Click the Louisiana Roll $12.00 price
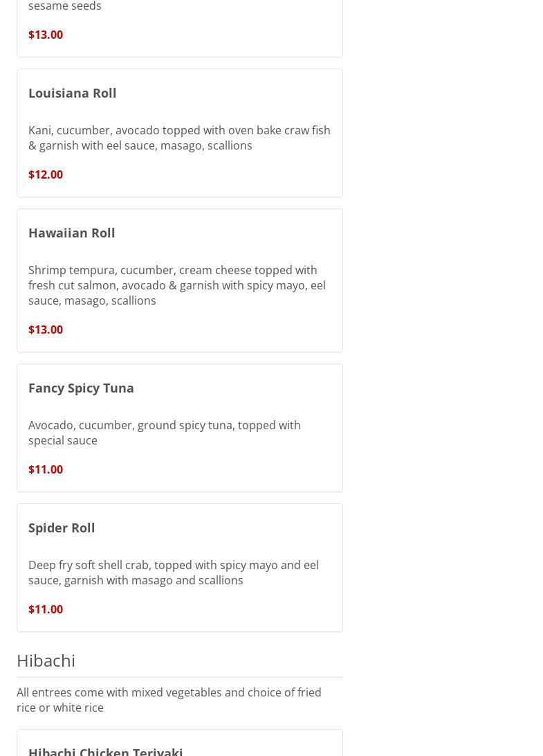Viewport: 543px width, 756px height. click(46, 174)
